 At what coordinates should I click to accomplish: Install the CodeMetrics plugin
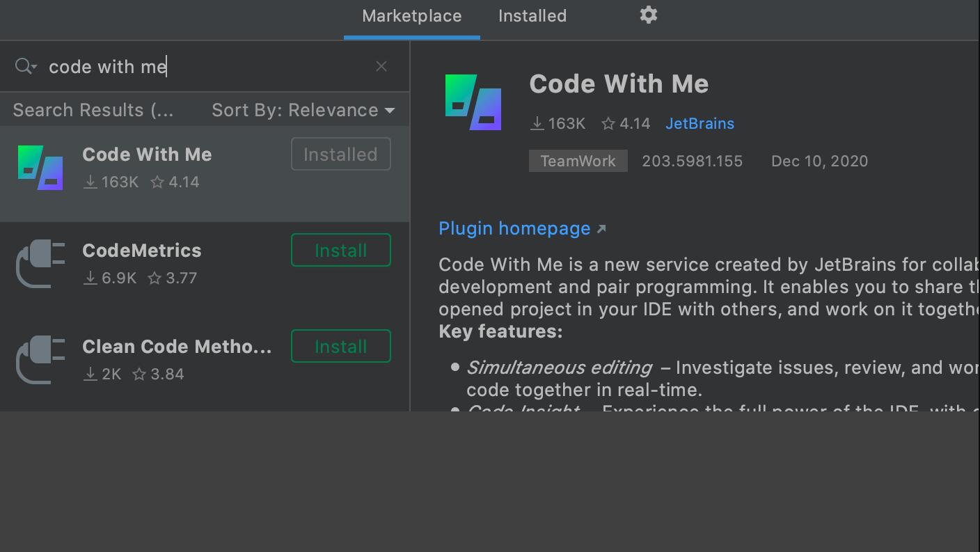[341, 250]
